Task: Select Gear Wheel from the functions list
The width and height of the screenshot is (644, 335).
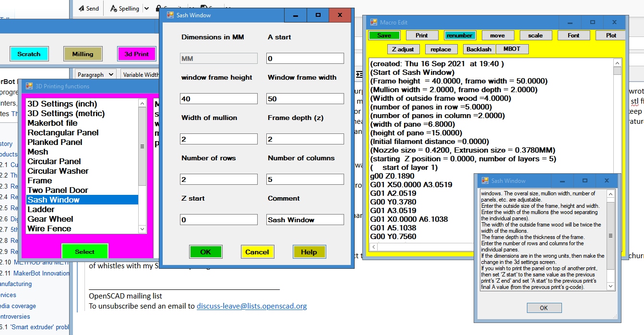Action: tap(50, 219)
